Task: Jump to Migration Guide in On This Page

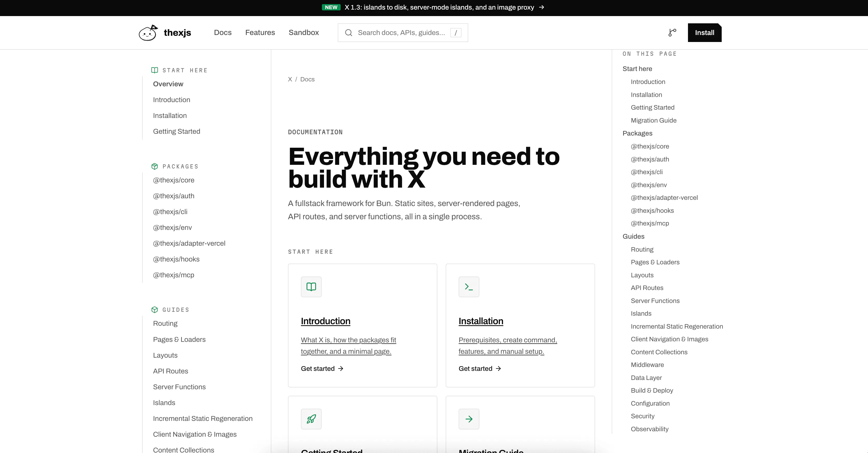Action: (653, 121)
